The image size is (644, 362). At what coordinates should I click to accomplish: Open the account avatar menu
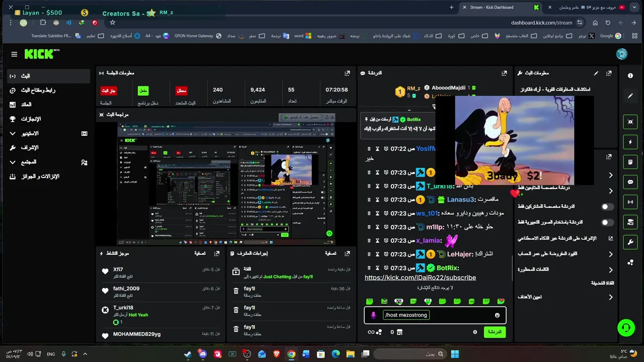click(x=622, y=54)
